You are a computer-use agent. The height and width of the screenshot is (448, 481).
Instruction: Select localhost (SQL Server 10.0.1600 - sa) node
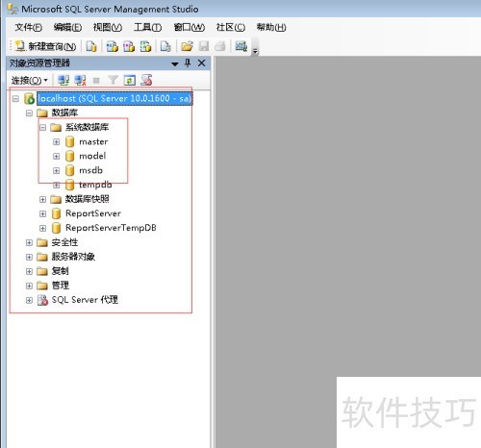pyautogui.click(x=114, y=98)
